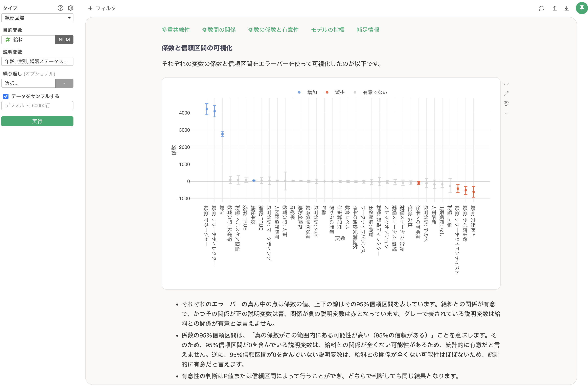The image size is (588, 391).
Task: Click the top-right download icon
Action: [x=567, y=8]
